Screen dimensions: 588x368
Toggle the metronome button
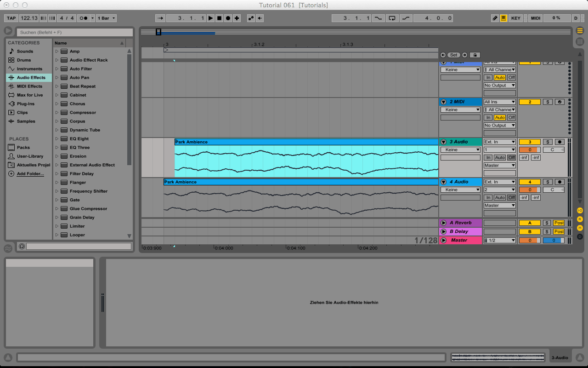coord(83,18)
